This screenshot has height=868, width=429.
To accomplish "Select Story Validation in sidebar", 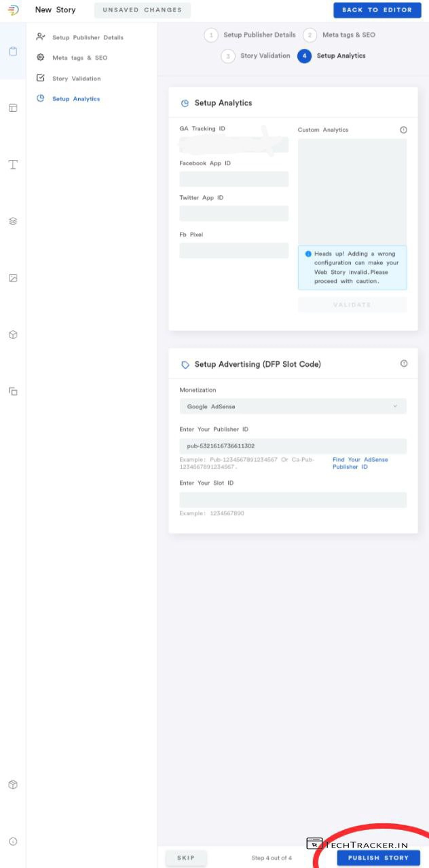I will pos(76,79).
